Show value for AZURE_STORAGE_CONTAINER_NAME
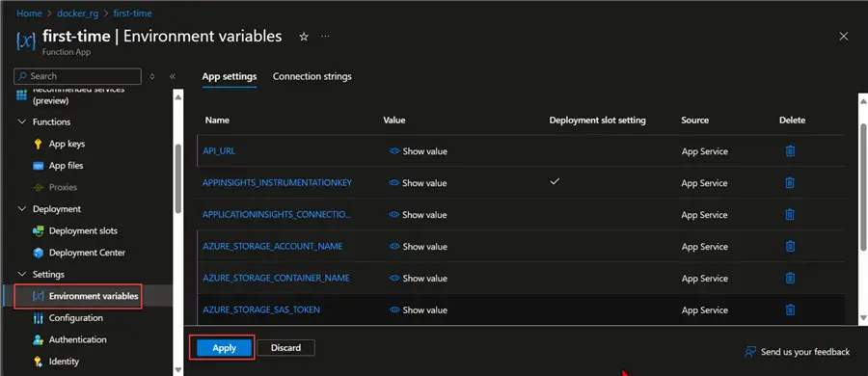The height and width of the screenshot is (376, 868). [418, 278]
